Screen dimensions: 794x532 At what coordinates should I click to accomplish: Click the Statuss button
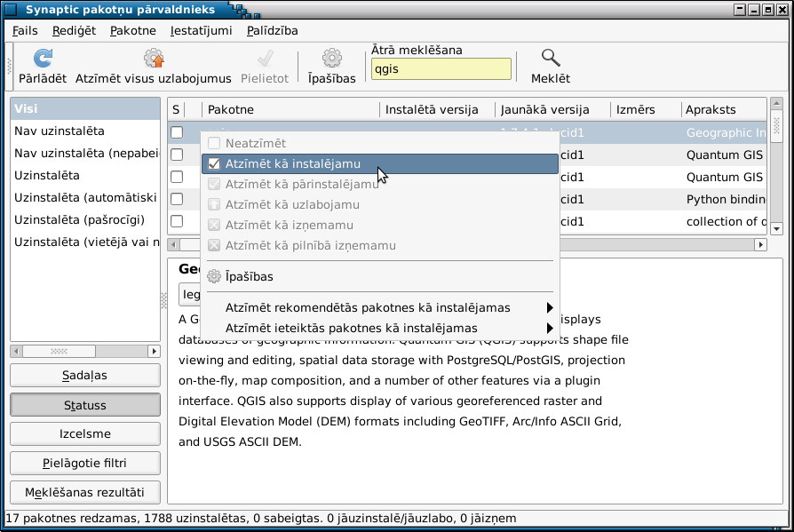click(85, 405)
